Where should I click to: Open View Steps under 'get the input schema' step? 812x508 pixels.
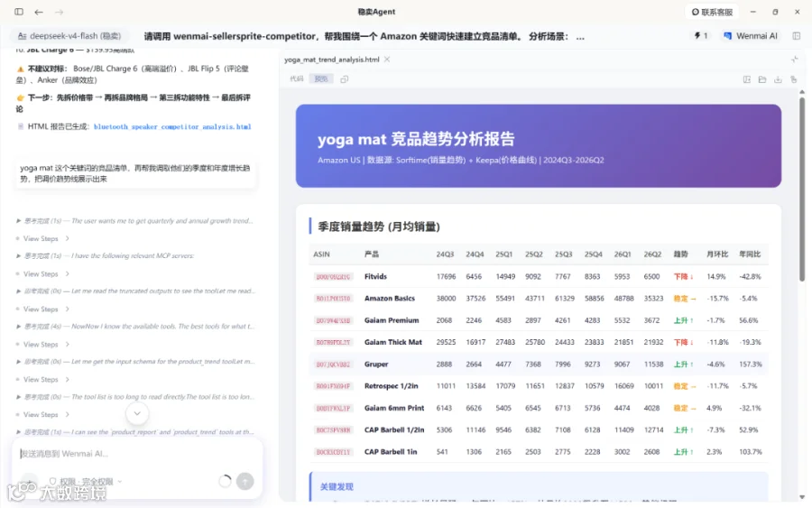pos(43,380)
